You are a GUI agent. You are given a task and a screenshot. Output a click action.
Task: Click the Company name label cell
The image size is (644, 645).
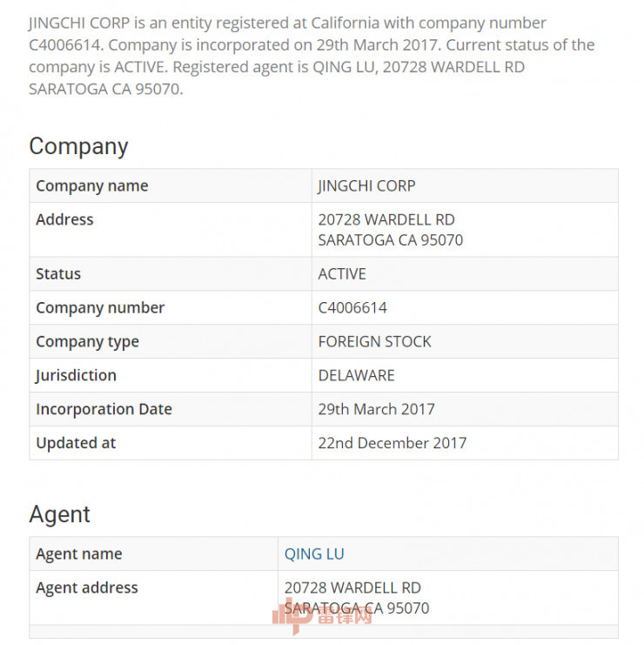pos(171,185)
